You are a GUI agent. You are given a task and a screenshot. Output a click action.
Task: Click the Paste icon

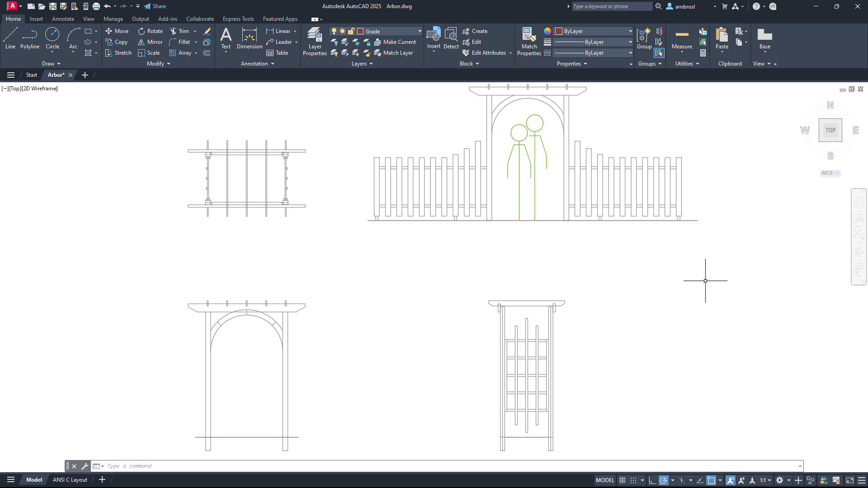click(x=722, y=35)
